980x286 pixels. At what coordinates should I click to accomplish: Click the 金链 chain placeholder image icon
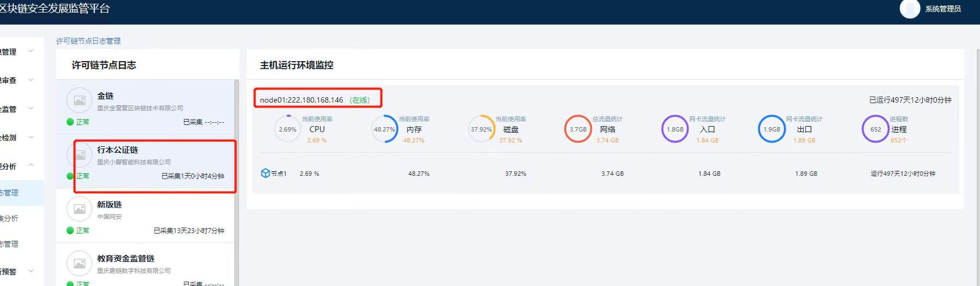pos(79,100)
